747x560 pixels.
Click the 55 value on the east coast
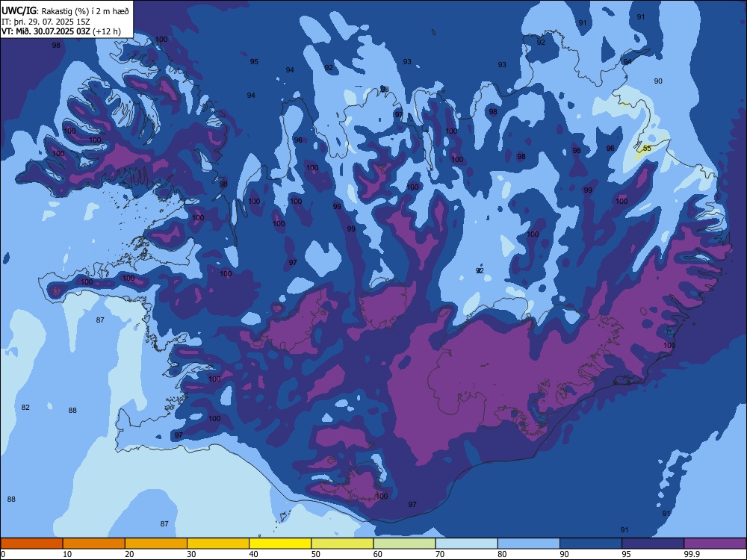[x=647, y=149]
